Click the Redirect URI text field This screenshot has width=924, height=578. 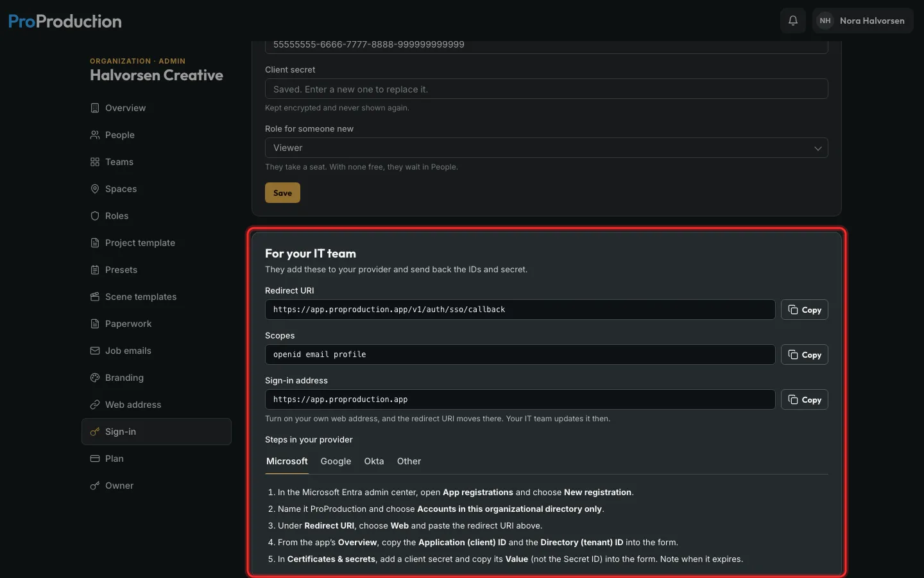(520, 310)
